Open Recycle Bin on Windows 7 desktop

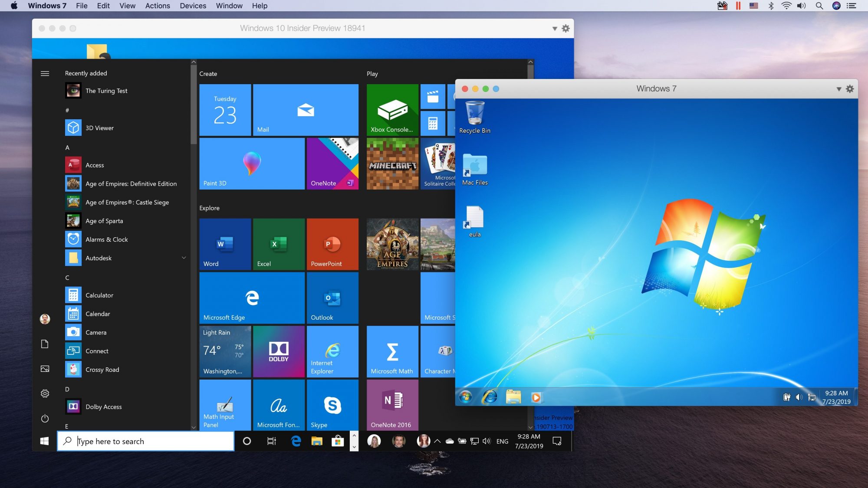[x=475, y=118]
